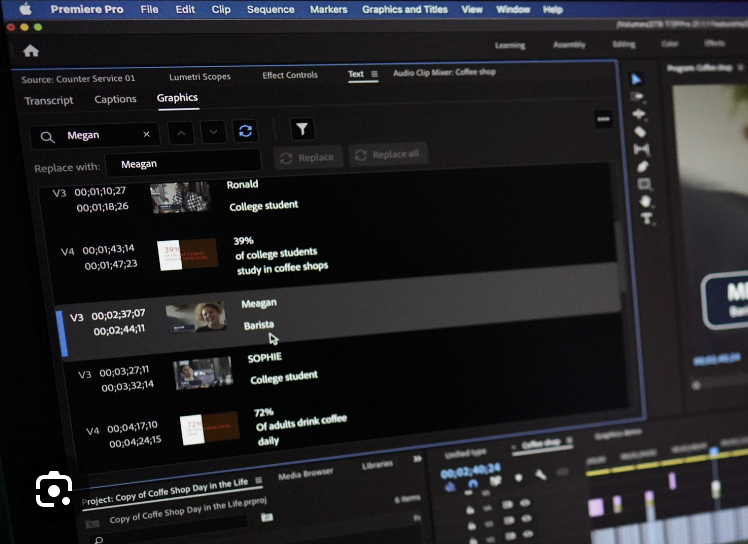Select the Track Select Forward tool
This screenshot has height=544, width=748.
[638, 96]
